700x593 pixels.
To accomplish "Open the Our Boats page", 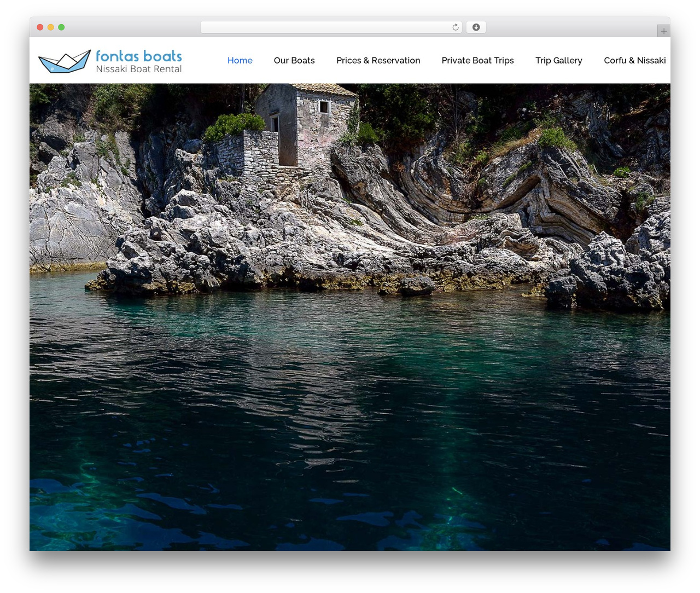I will [x=294, y=60].
